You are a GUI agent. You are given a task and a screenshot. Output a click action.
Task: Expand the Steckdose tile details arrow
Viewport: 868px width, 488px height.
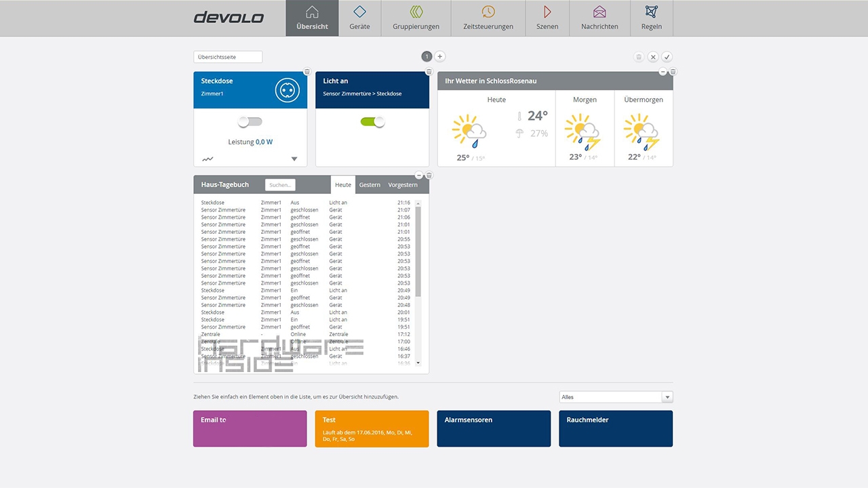(x=294, y=159)
